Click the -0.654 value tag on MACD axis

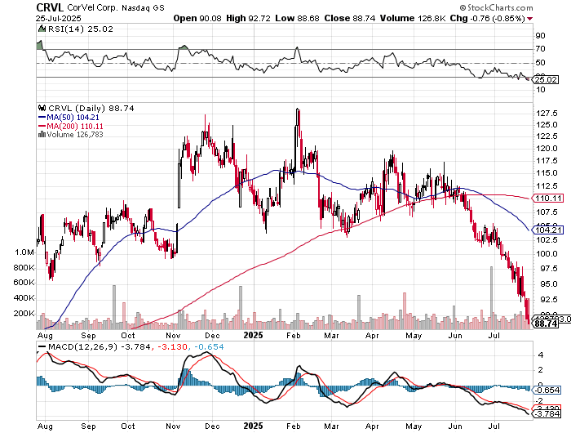point(547,390)
